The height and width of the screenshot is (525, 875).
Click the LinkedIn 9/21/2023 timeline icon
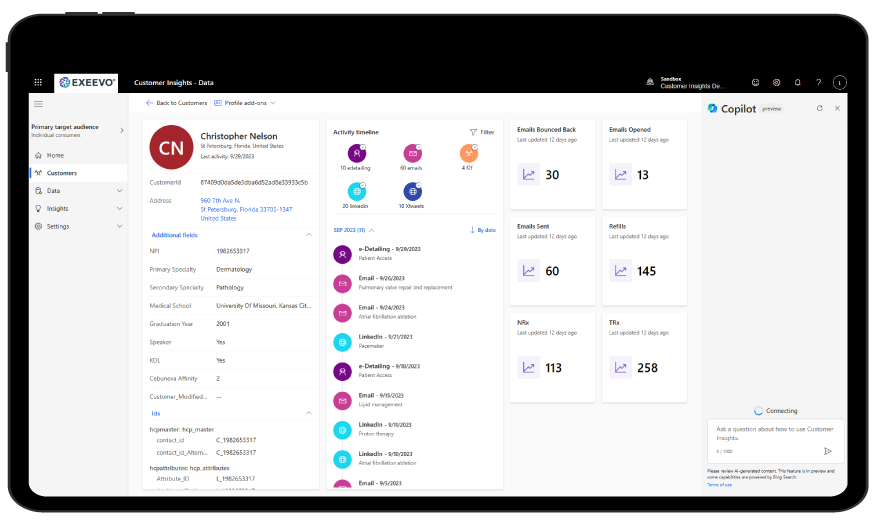point(342,342)
